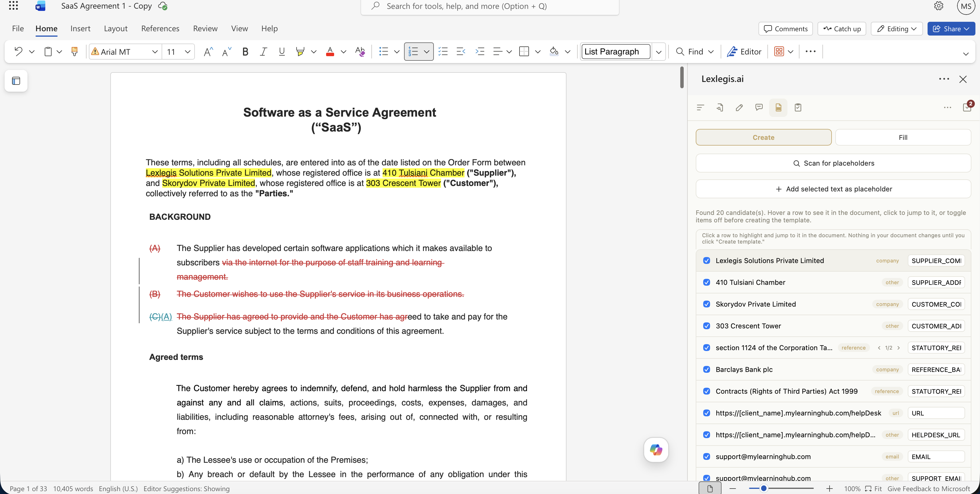Toggle the numbered list button
Viewport: 980px width, 494px height.
[x=413, y=51]
